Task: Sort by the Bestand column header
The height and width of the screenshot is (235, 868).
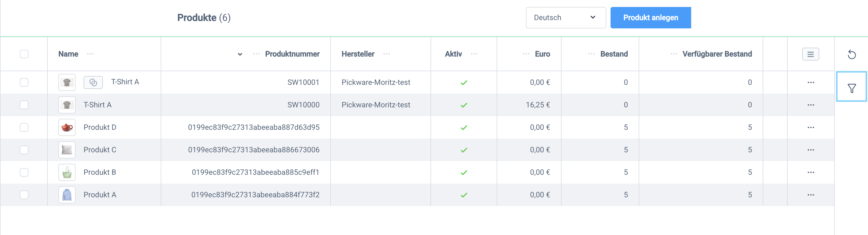Action: (613, 54)
